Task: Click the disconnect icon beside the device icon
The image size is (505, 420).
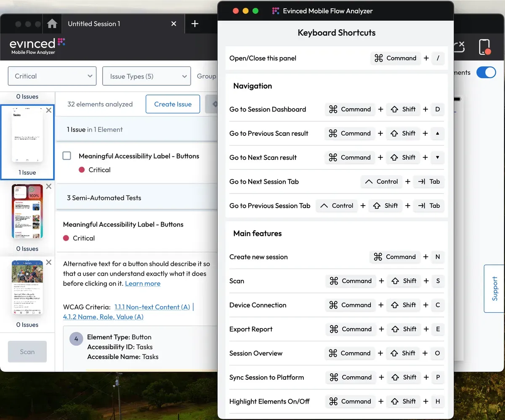Action: 459,46
